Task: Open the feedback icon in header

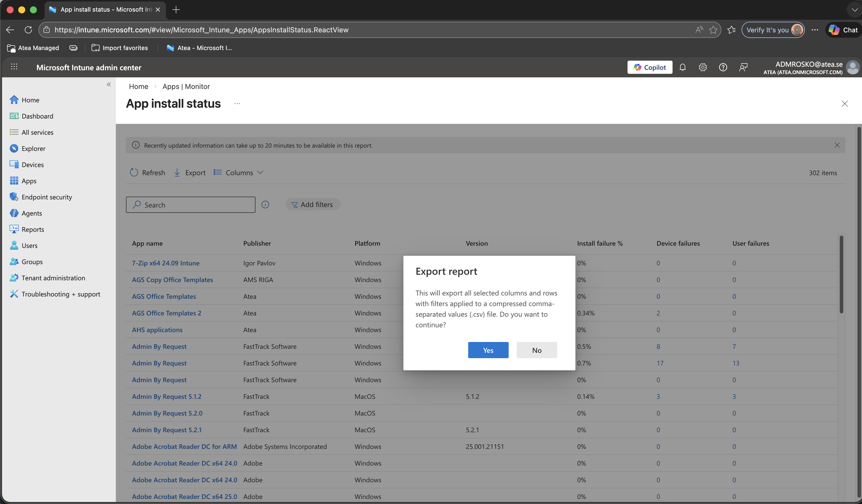Action: [x=743, y=67]
